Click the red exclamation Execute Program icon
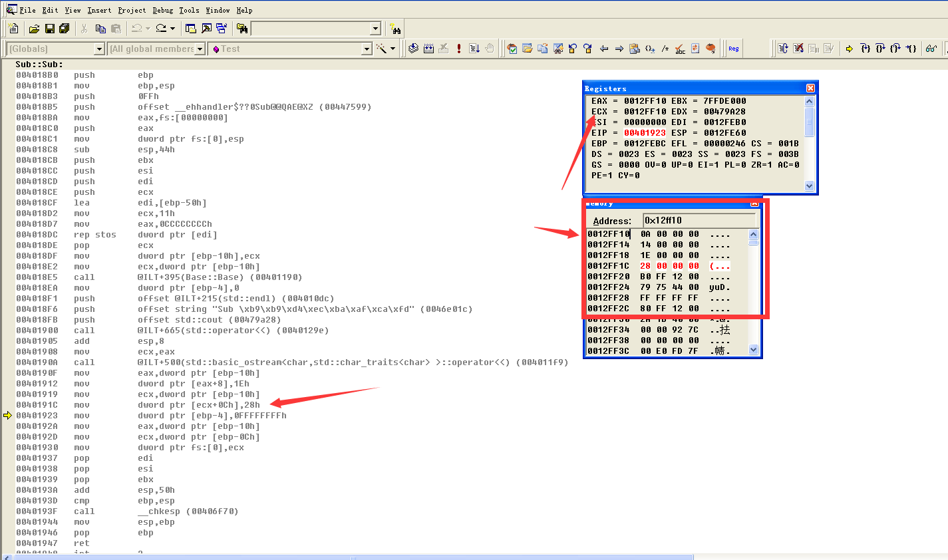This screenshot has height=560, width=948. (459, 49)
